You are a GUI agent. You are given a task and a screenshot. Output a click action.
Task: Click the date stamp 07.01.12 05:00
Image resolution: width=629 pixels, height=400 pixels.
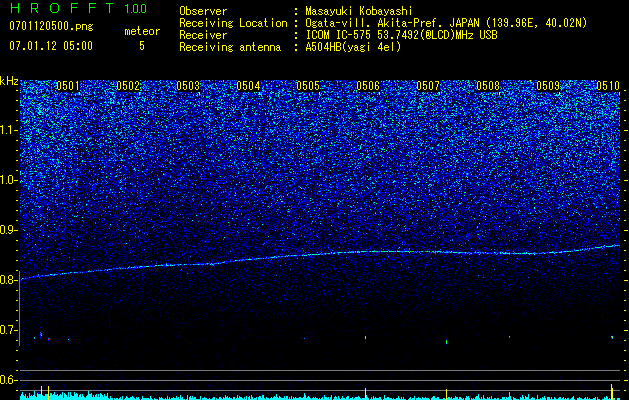[51, 46]
